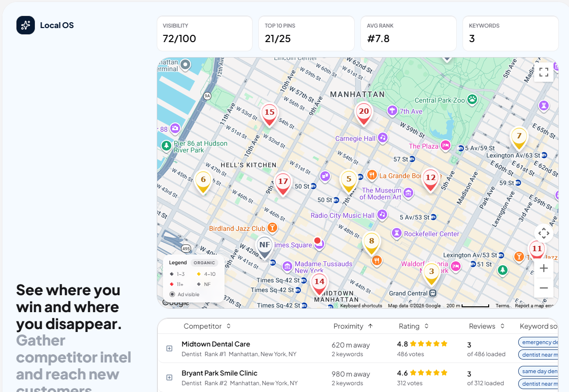
Task: Sort table by Reviews column
Action: pyautogui.click(x=487, y=326)
